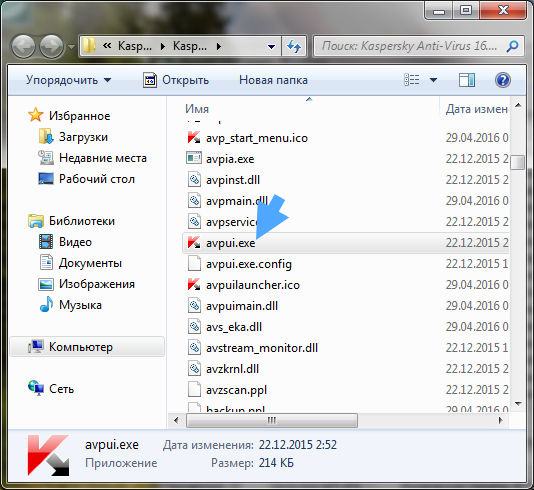Click the Новая папка button

273,80
